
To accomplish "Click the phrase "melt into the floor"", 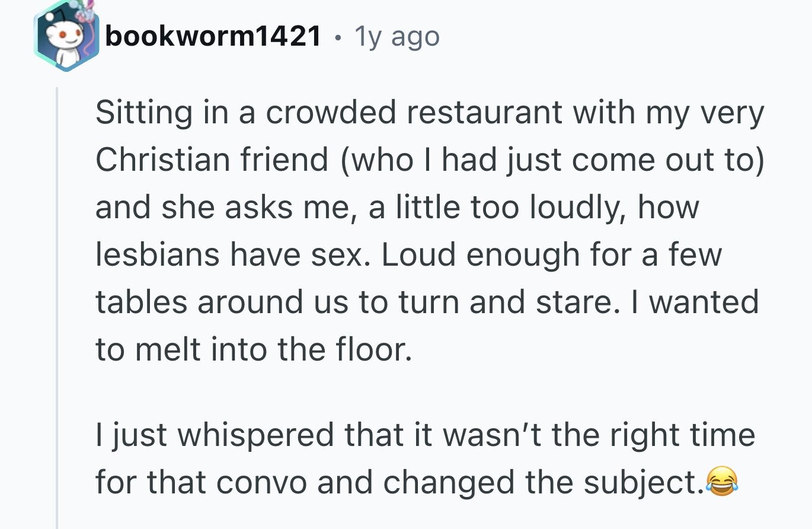I will (270, 349).
